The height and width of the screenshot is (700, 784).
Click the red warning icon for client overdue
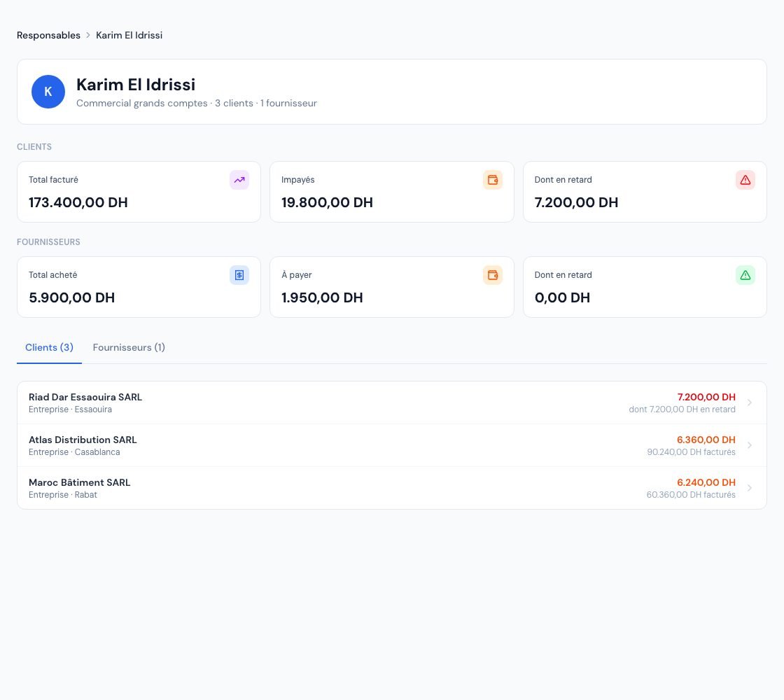pos(745,180)
